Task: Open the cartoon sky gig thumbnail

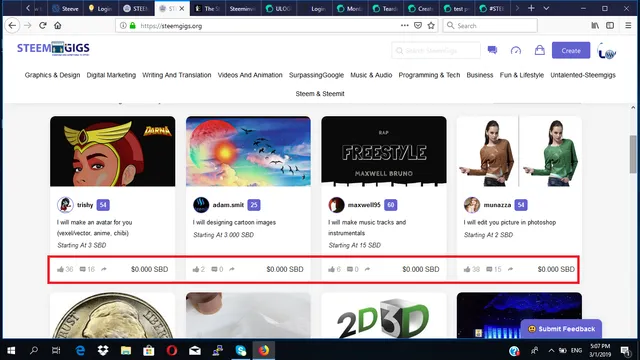Action: (248, 151)
